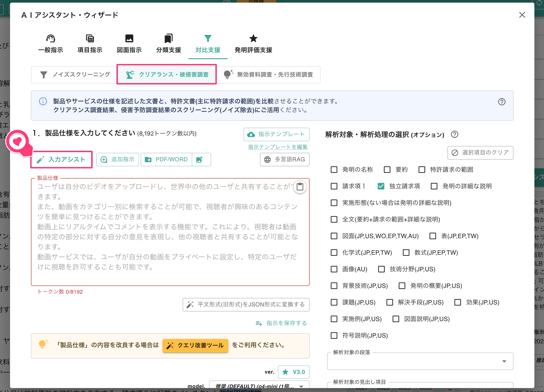Uncheck the 独立請求項 checkbox
This screenshot has height=392, width=544.
point(381,186)
